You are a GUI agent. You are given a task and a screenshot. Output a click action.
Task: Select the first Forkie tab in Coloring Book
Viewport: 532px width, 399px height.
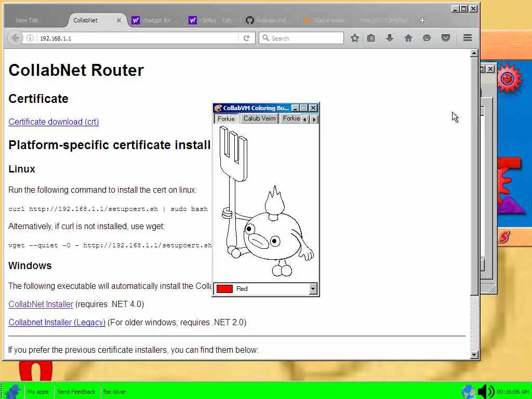click(x=226, y=118)
